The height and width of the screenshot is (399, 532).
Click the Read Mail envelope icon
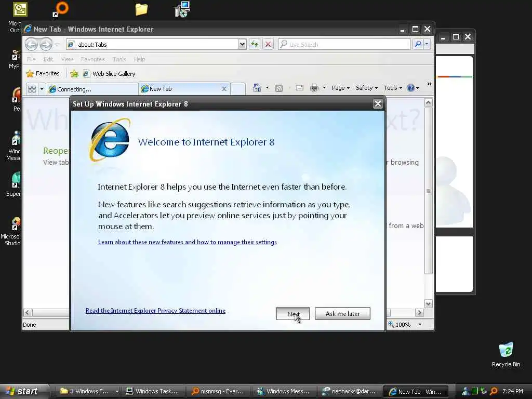[300, 88]
